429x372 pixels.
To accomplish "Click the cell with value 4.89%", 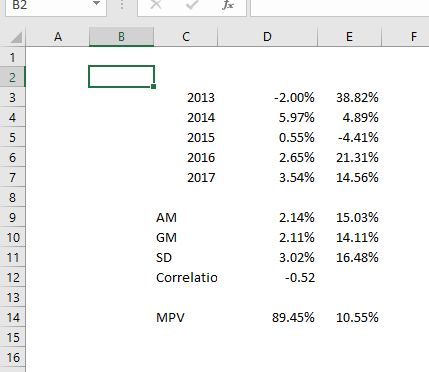I will pos(349,117).
